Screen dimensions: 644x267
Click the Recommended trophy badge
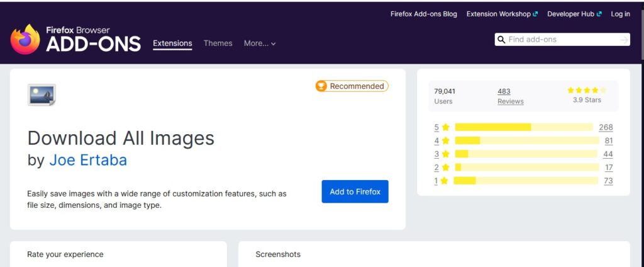click(x=352, y=86)
